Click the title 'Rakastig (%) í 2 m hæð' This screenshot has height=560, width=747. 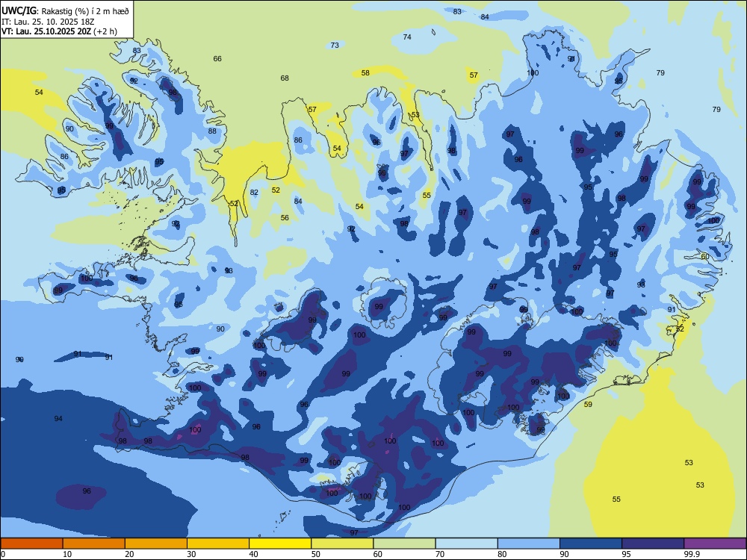tap(85, 11)
